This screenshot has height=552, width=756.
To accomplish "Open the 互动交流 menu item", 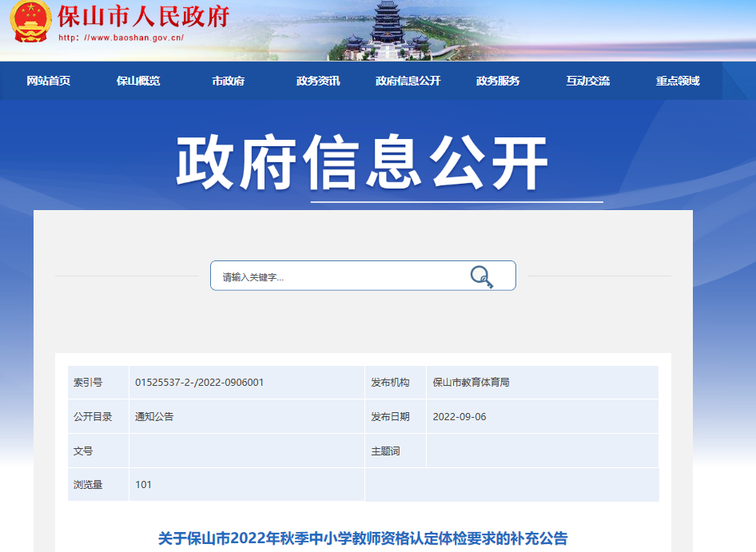I will tap(588, 81).
